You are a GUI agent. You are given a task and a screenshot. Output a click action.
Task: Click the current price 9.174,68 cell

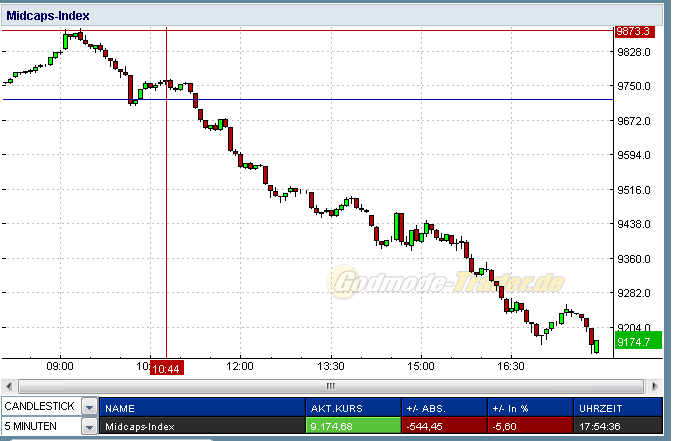click(x=353, y=426)
